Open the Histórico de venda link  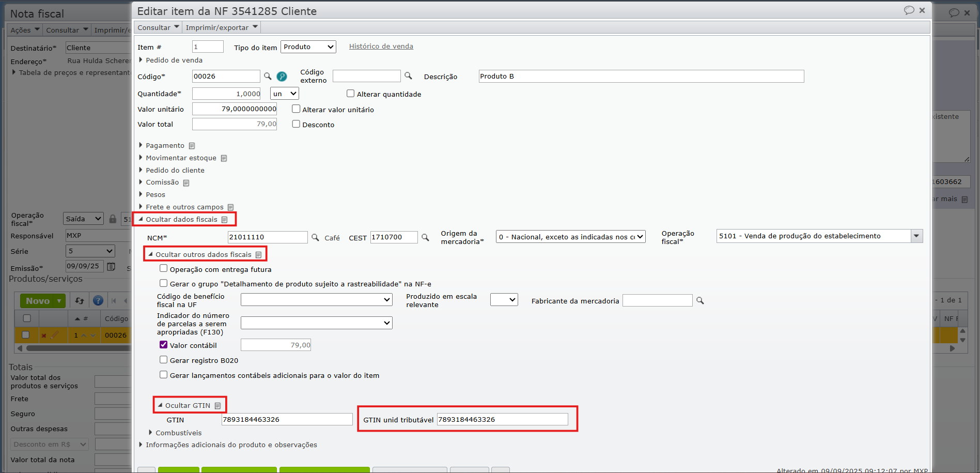coord(381,47)
